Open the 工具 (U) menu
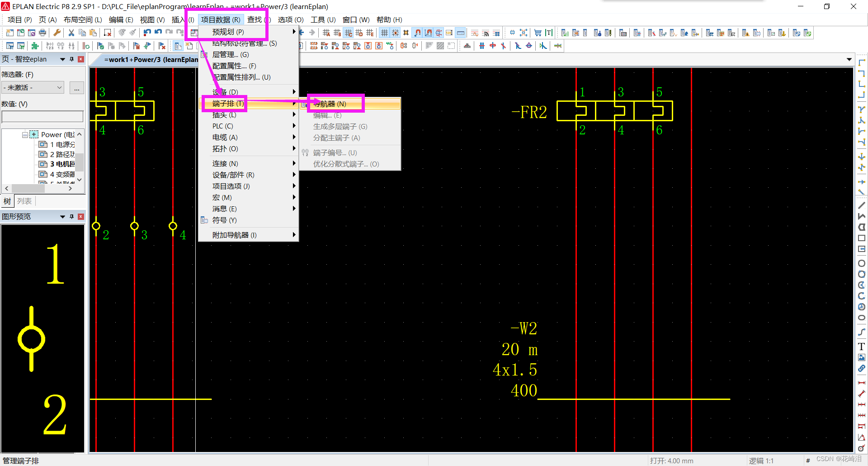 tap(323, 20)
